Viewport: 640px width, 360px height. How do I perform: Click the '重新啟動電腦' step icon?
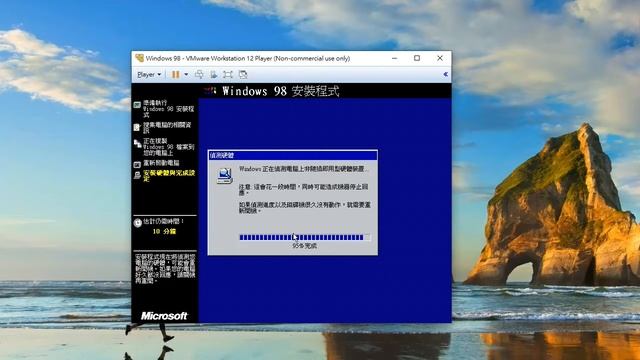[x=137, y=164]
